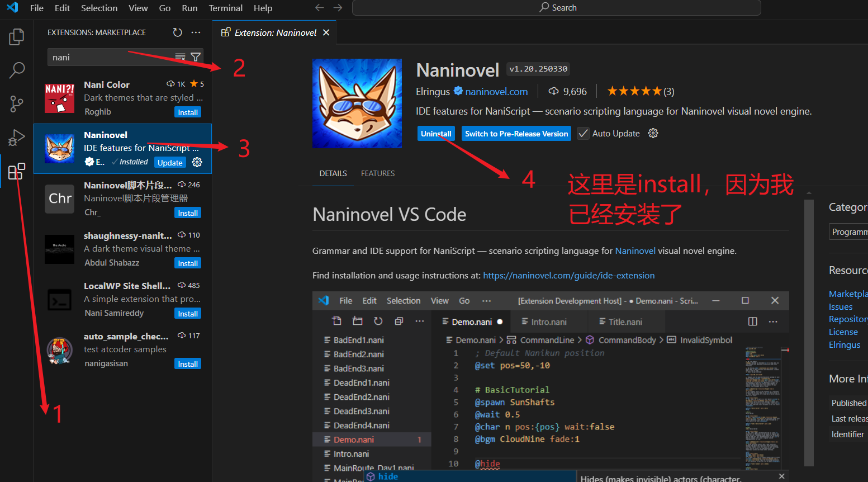Select the LocalWP Site Shell list entry
The image size is (868, 482).
tap(123, 300)
